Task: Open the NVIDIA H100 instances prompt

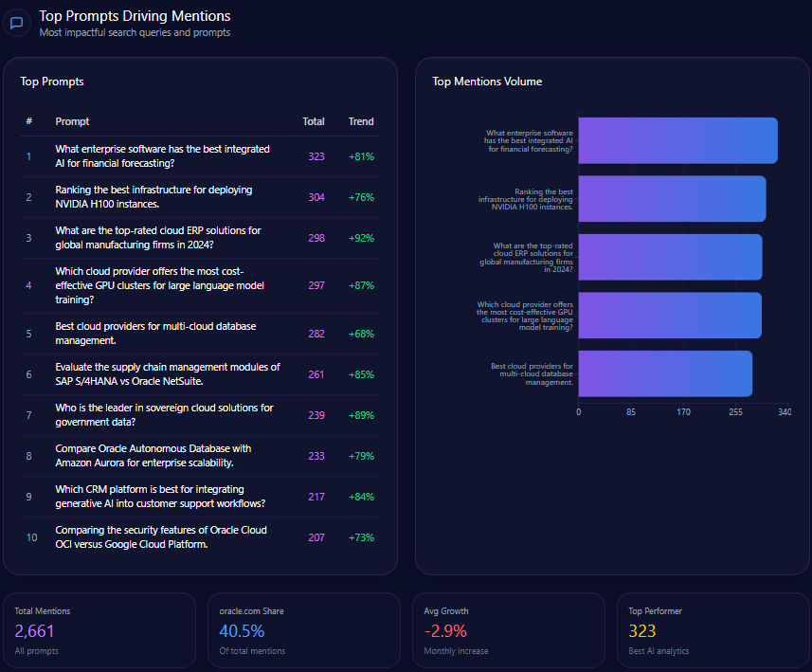Action: [153, 197]
